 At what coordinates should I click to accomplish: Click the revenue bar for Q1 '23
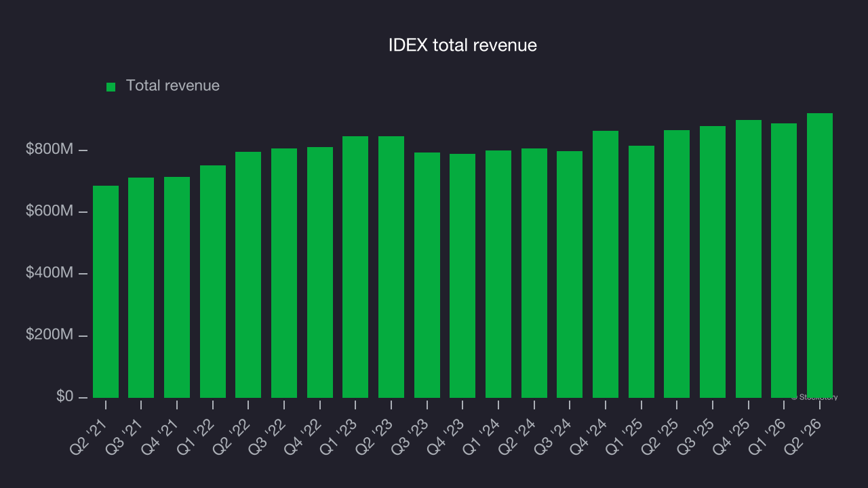[355, 267]
